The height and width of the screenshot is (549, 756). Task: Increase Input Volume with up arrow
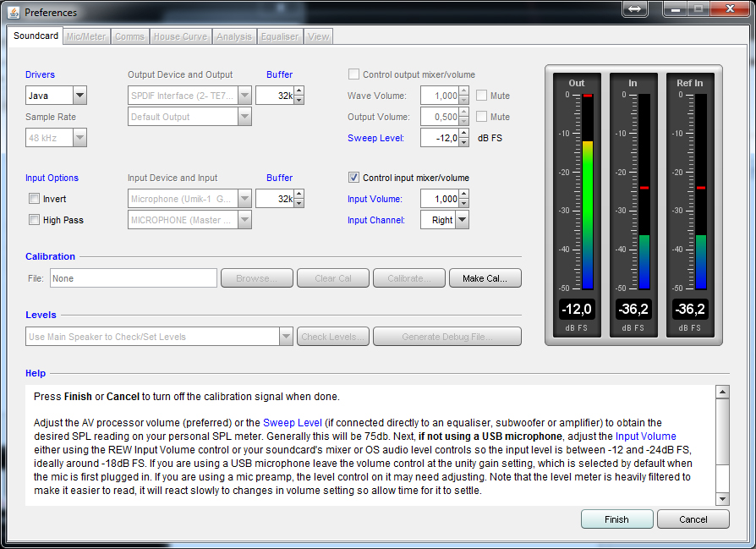(x=463, y=195)
